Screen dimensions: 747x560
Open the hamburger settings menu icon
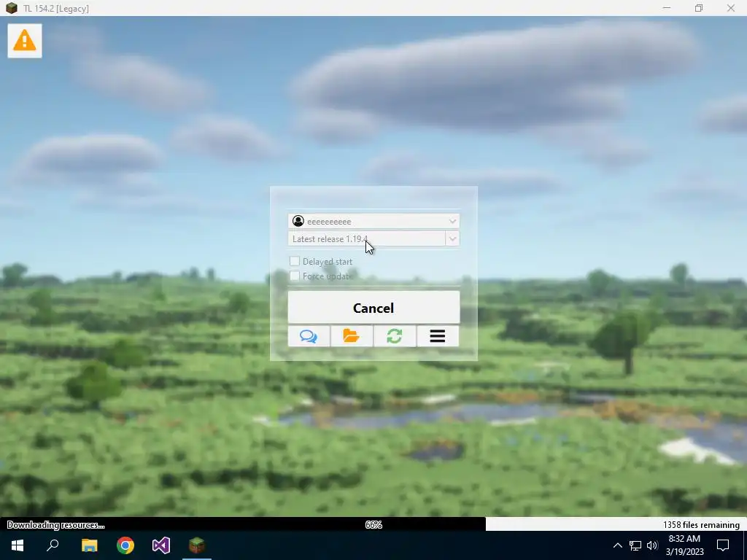(438, 336)
